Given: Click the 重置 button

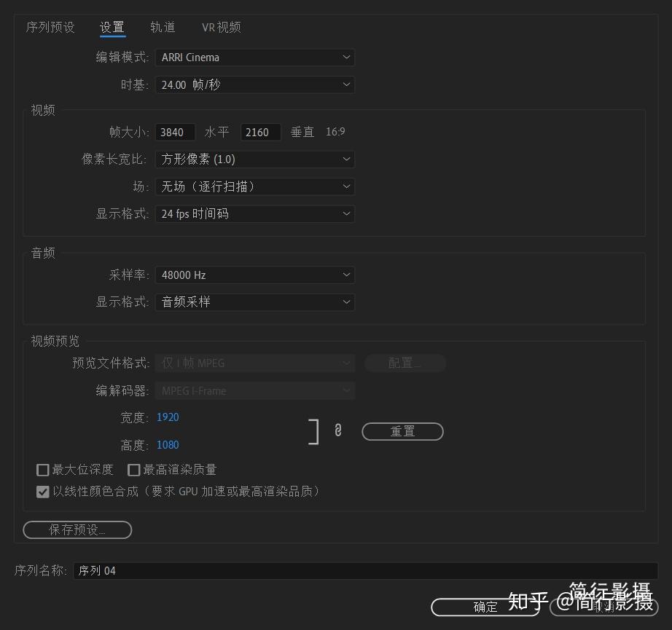Looking at the screenshot, I should [x=402, y=431].
